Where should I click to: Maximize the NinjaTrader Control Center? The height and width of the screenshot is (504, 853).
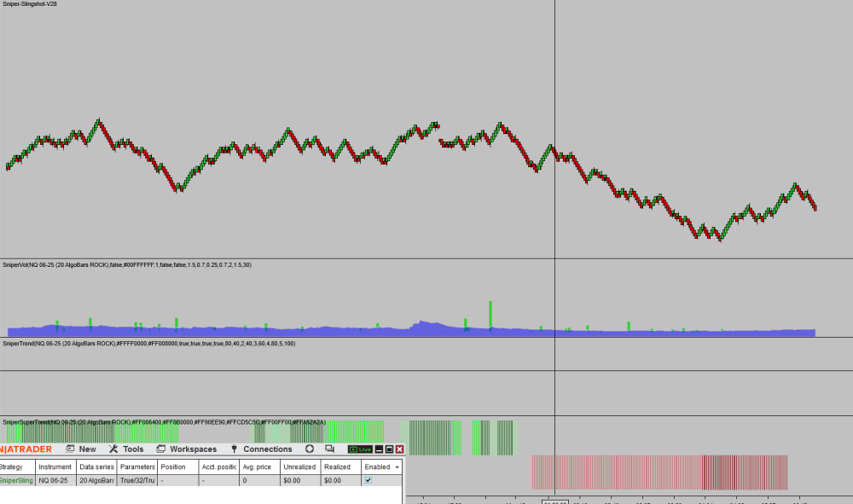click(389, 449)
